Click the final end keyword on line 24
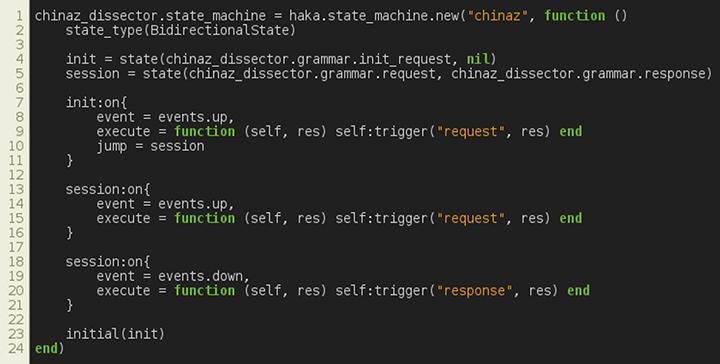The width and height of the screenshot is (720, 364). pyautogui.click(x=46, y=348)
